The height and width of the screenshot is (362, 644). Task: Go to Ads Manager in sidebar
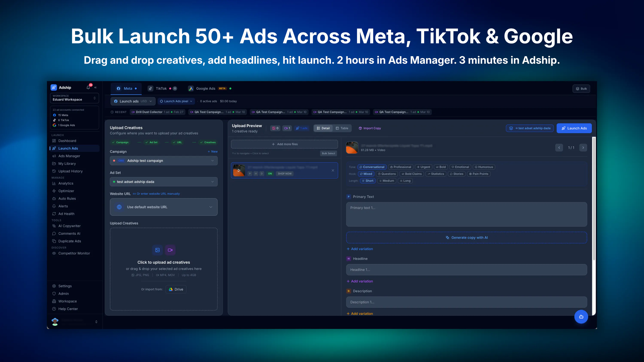tap(69, 156)
